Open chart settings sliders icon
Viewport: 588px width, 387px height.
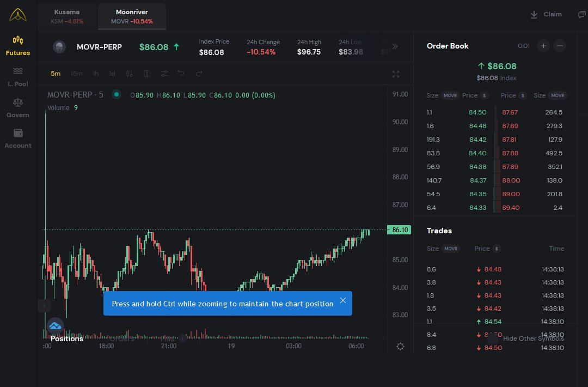coord(164,74)
